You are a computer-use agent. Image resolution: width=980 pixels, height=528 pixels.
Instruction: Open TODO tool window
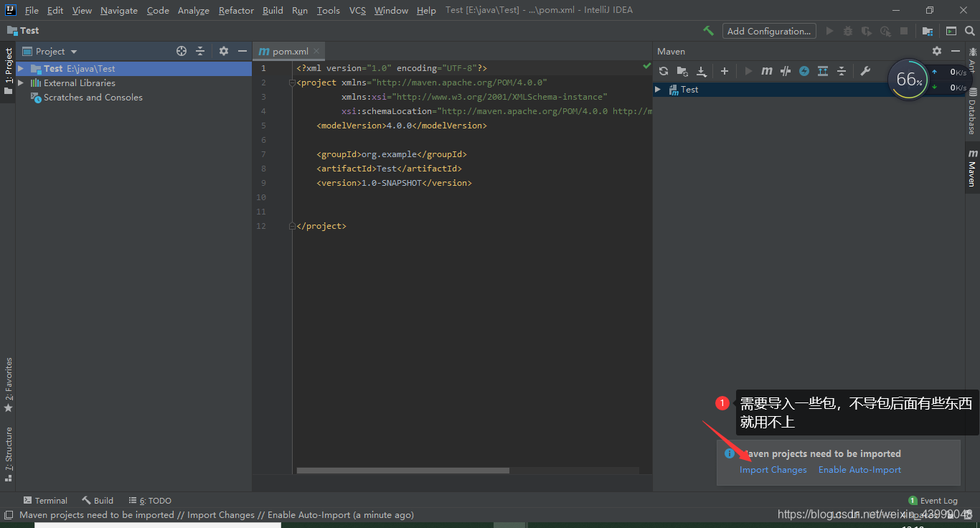[150, 501]
